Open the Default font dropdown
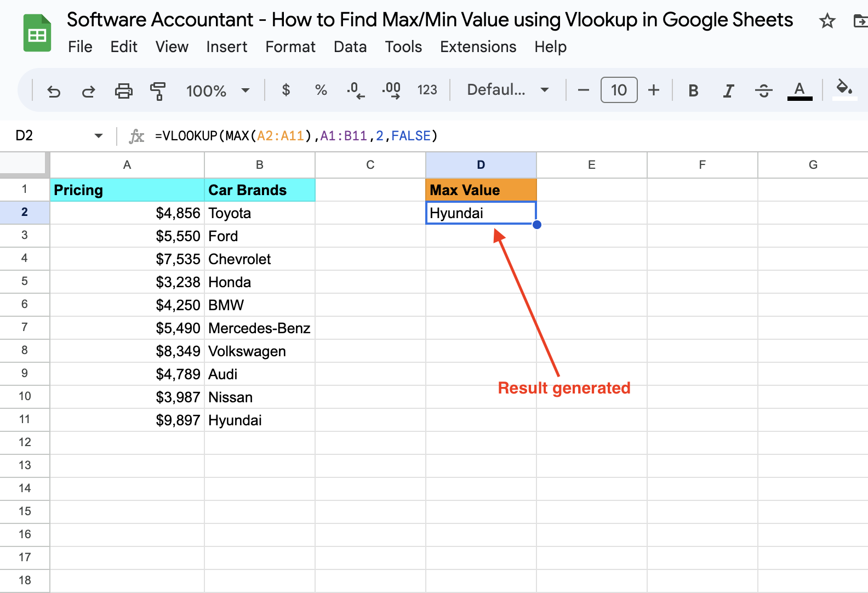This screenshot has width=868, height=593. [x=508, y=90]
